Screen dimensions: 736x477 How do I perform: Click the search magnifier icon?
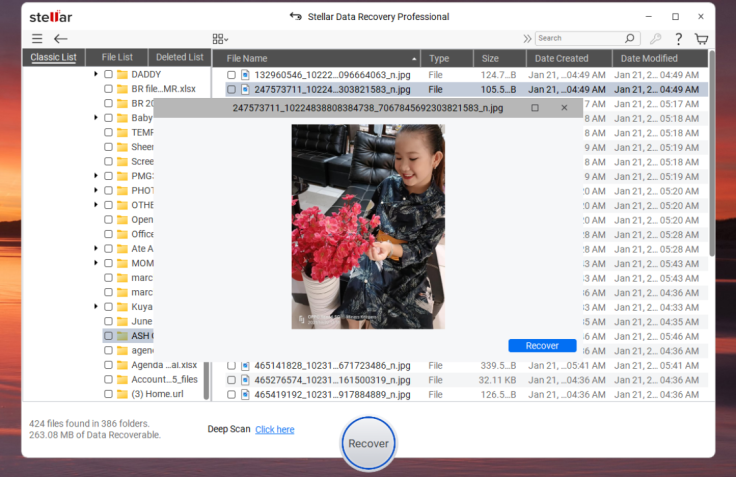point(630,39)
